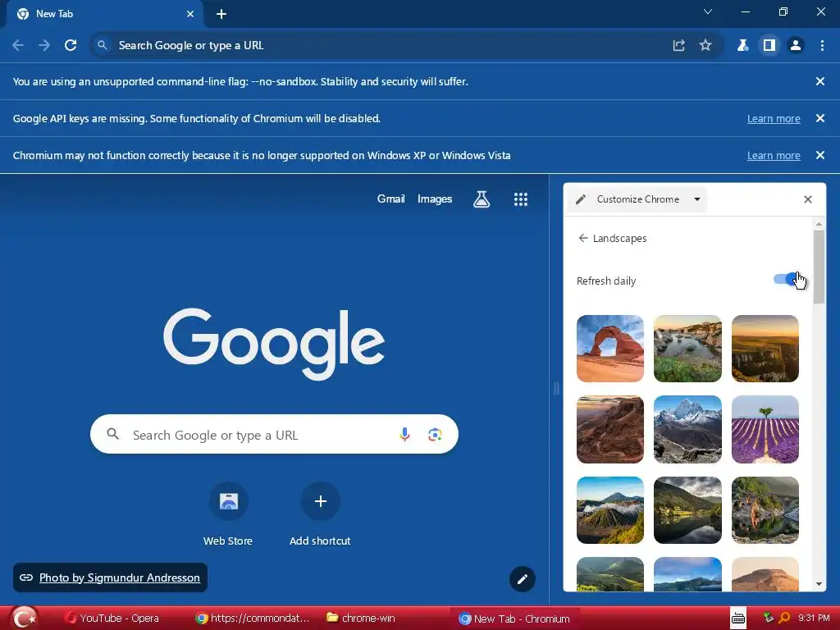Open on-screen keyboard tray icon
This screenshot has width=840, height=630.
738,619
